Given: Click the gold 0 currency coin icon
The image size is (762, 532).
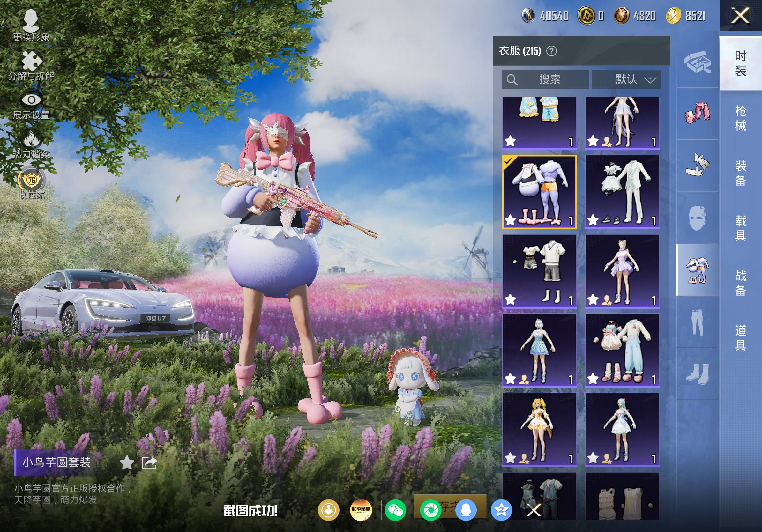Looking at the screenshot, I should point(586,15).
